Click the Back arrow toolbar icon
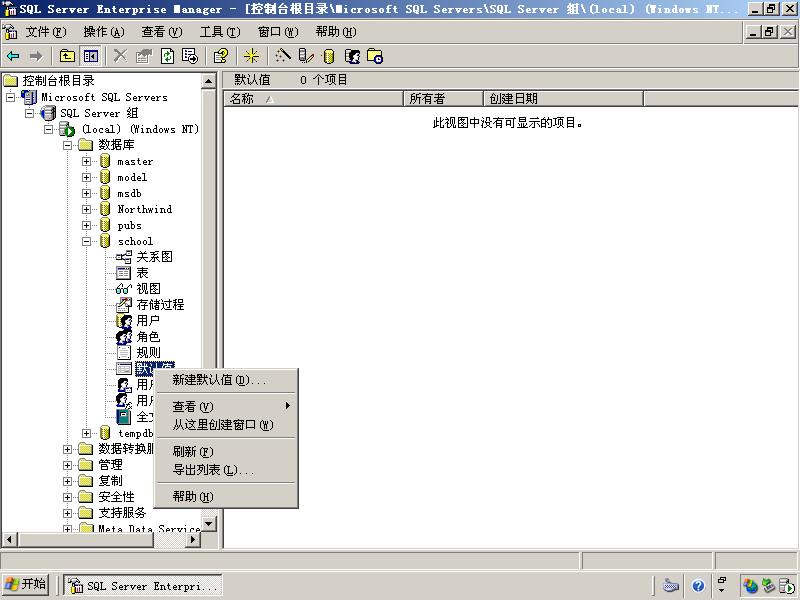Image resolution: width=800 pixels, height=600 pixels. (x=13, y=56)
